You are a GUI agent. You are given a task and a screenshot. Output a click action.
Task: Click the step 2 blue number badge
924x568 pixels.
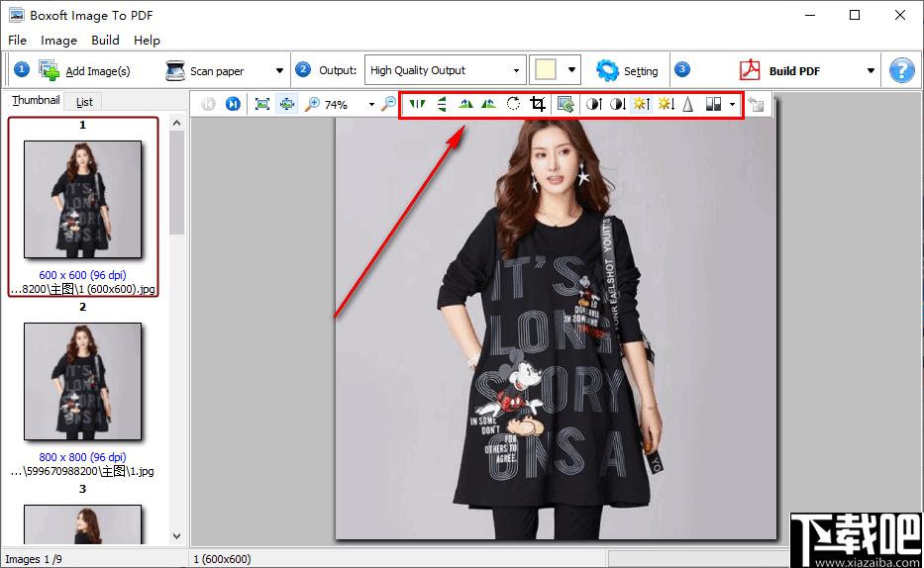[x=303, y=69]
